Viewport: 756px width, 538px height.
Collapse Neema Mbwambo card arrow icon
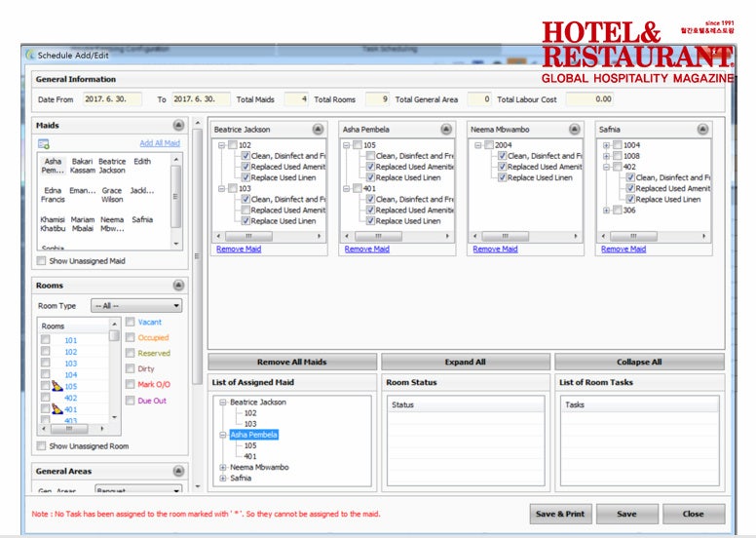[574, 130]
